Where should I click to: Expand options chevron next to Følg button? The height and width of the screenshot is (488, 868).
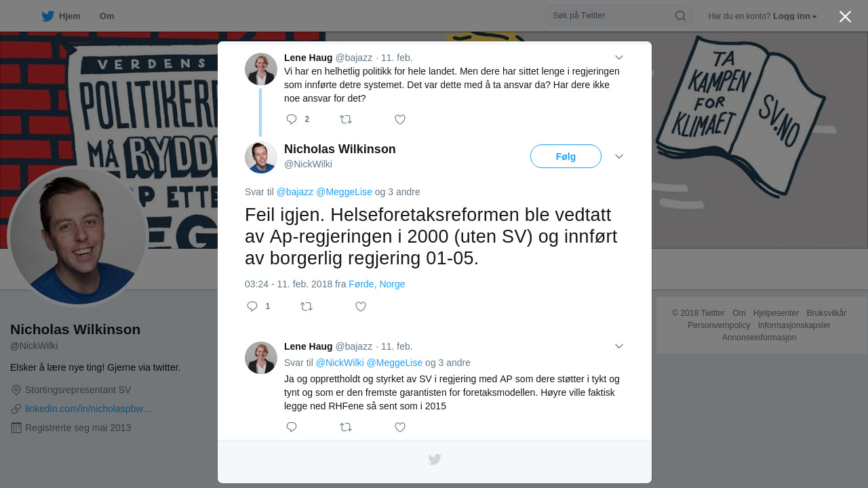(619, 157)
